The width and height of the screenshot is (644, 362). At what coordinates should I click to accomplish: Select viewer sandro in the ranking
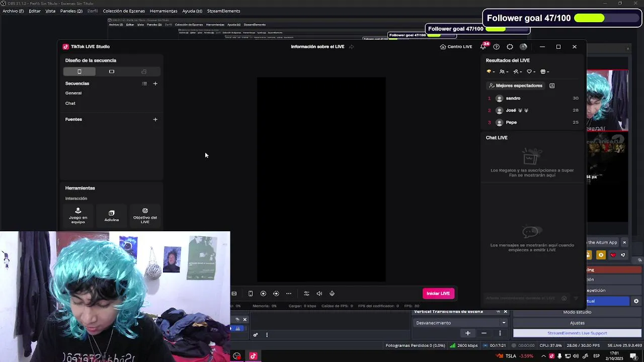533,98
